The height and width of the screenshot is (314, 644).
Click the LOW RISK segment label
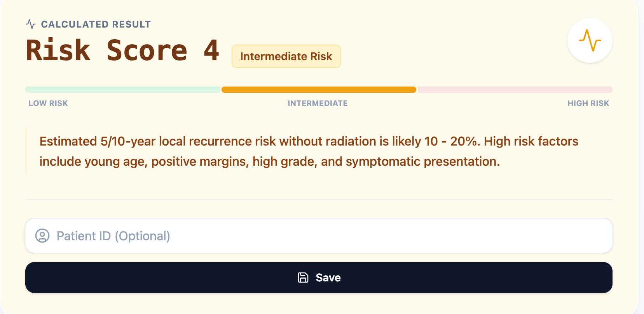pyautogui.click(x=48, y=103)
